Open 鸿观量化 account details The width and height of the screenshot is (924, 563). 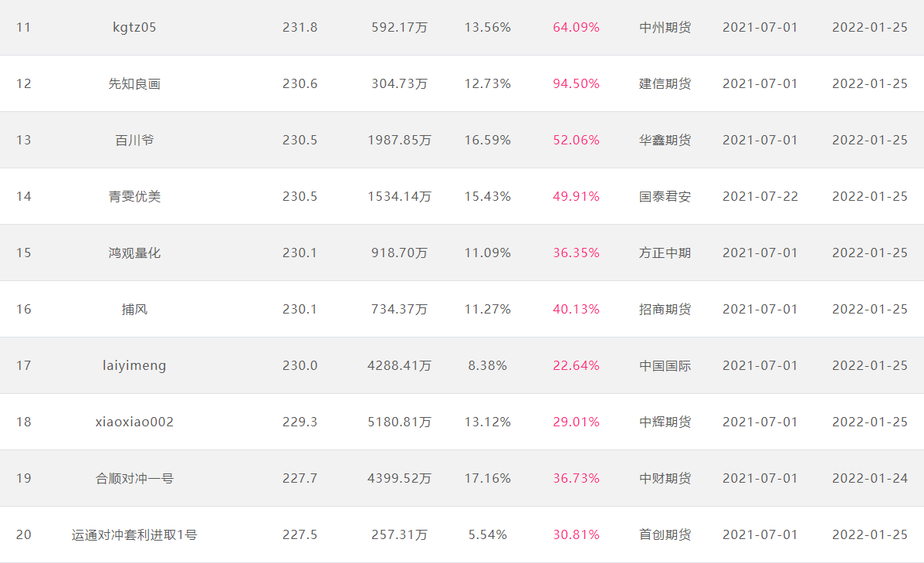(x=134, y=253)
